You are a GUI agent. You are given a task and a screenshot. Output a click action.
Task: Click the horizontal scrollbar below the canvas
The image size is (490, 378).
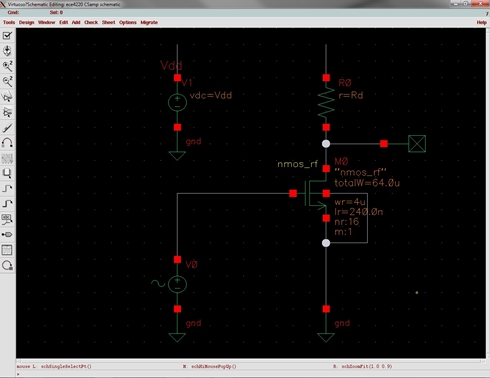tap(251, 361)
